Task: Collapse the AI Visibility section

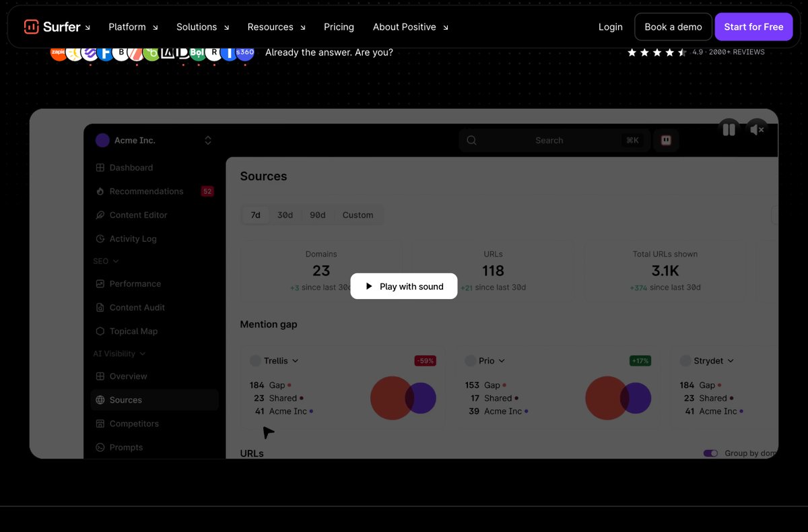Action: 119,354
